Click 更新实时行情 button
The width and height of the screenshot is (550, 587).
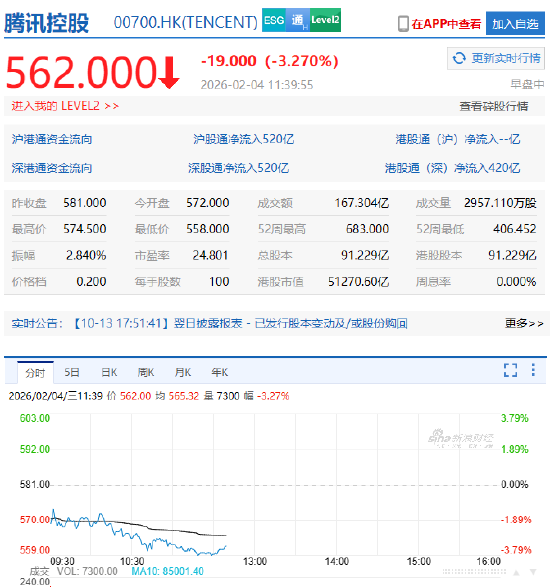496,58
